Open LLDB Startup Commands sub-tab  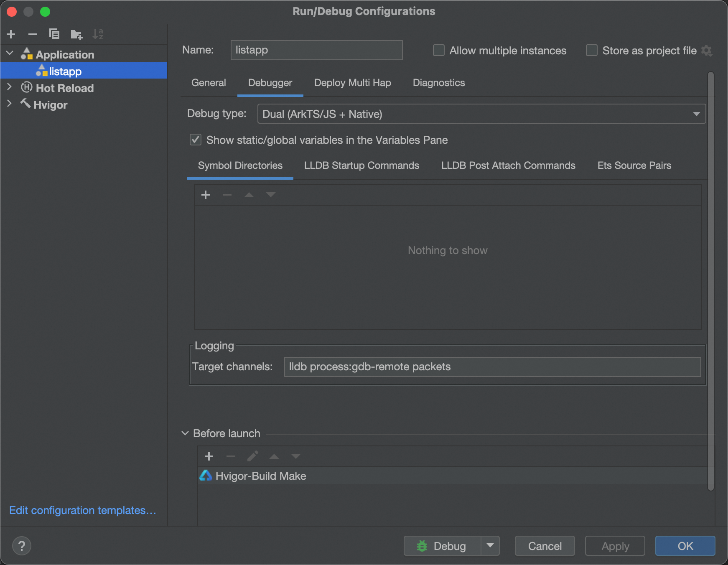[361, 165]
